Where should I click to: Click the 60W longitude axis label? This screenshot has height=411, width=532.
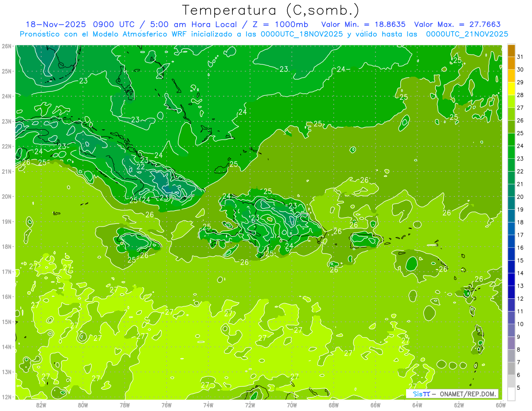pos(501,405)
